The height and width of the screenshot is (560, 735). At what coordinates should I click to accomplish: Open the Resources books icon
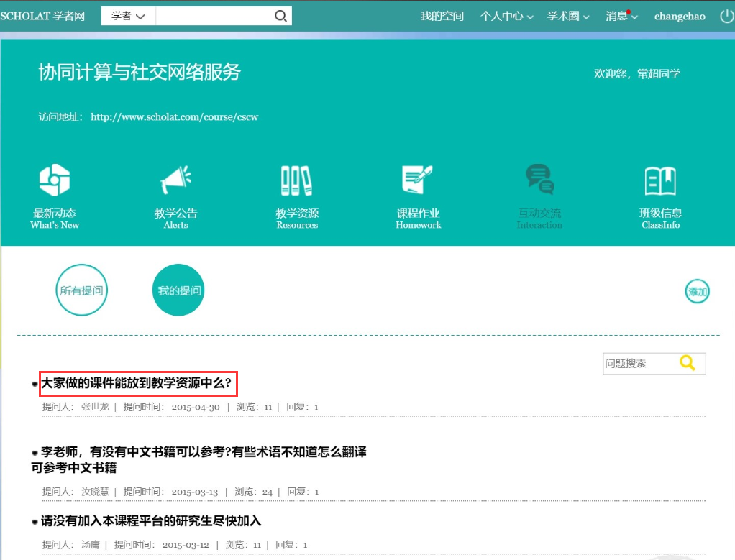click(296, 180)
